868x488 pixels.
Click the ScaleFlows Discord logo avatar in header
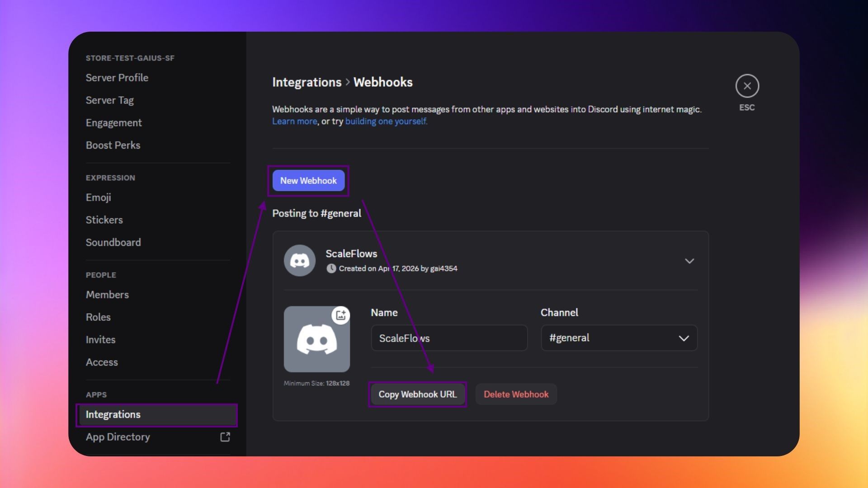click(x=299, y=261)
